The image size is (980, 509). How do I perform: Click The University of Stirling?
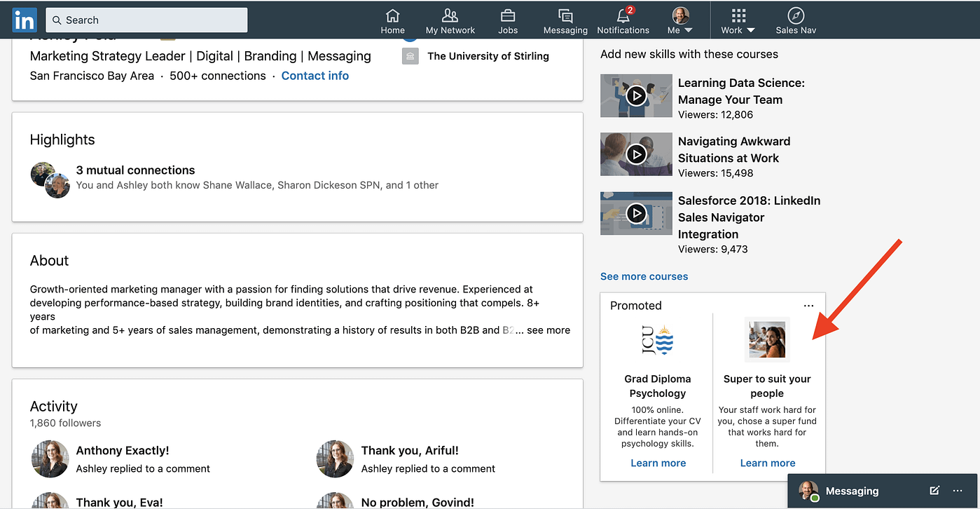pyautogui.click(x=488, y=56)
